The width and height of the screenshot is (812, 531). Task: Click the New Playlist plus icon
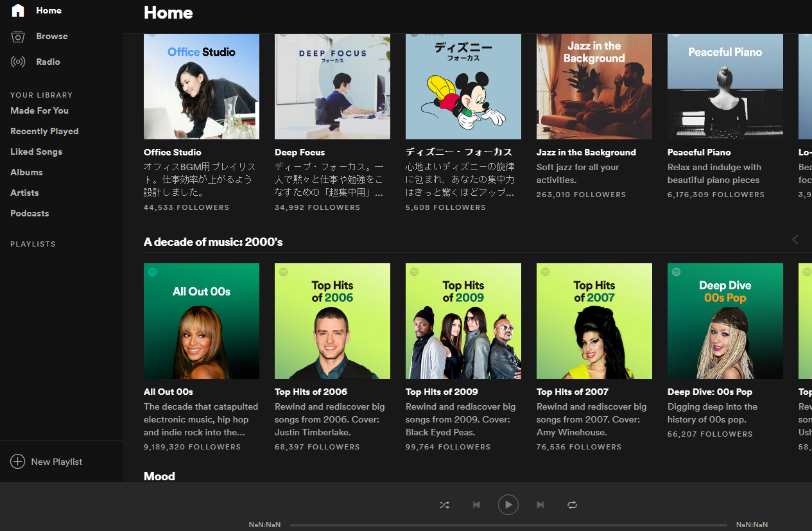(18, 462)
